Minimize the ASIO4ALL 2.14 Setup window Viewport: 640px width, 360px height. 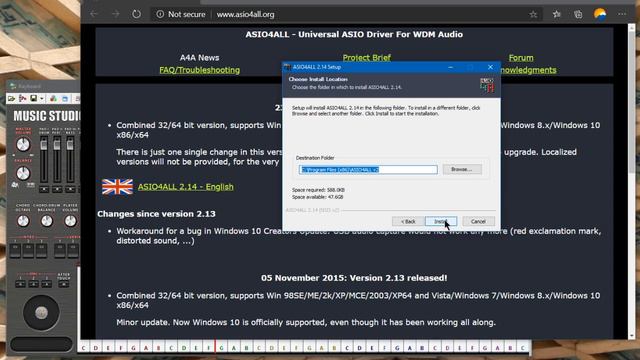pos(450,67)
